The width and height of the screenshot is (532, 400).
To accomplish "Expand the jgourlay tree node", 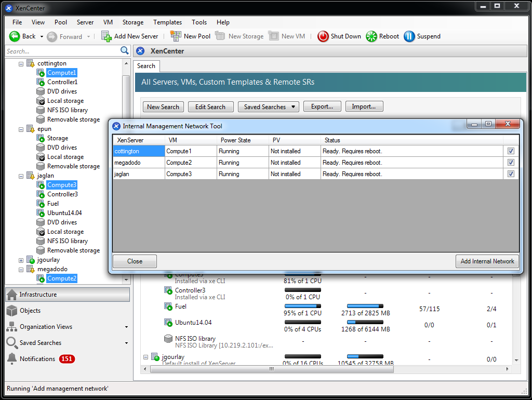I will (x=21, y=260).
